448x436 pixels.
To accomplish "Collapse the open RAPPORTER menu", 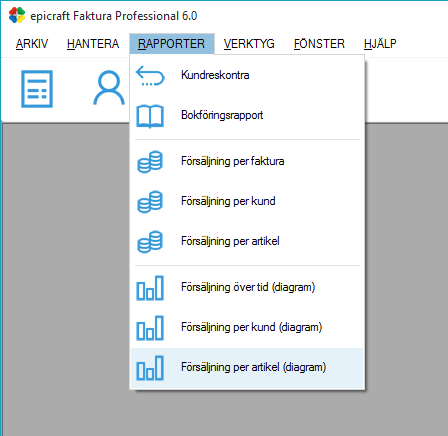I will point(172,44).
